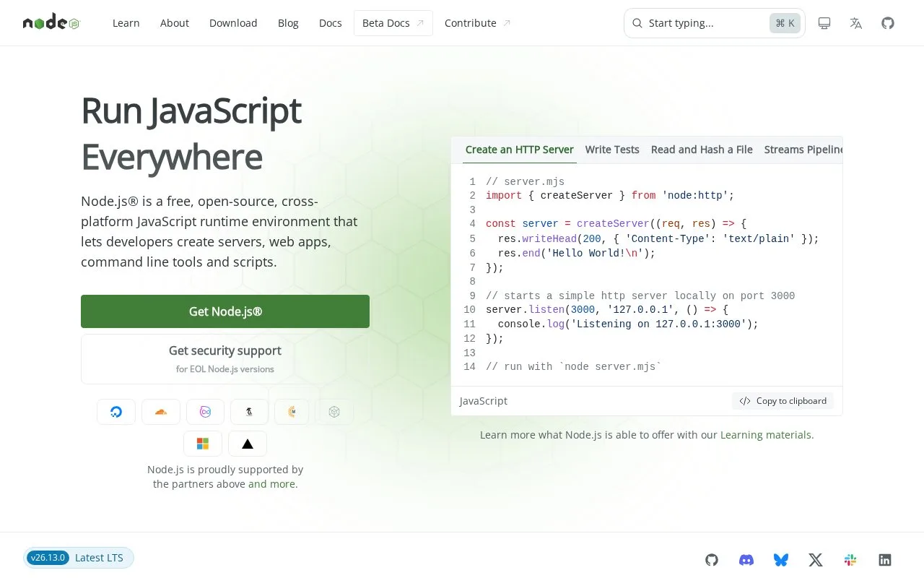Follow the "and more" partners link
924x578 pixels.
tap(271, 484)
